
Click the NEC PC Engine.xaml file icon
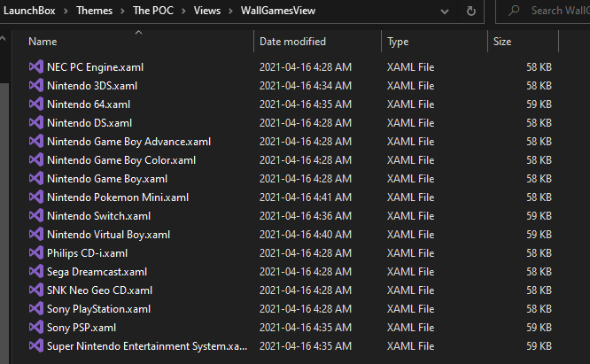[36, 67]
